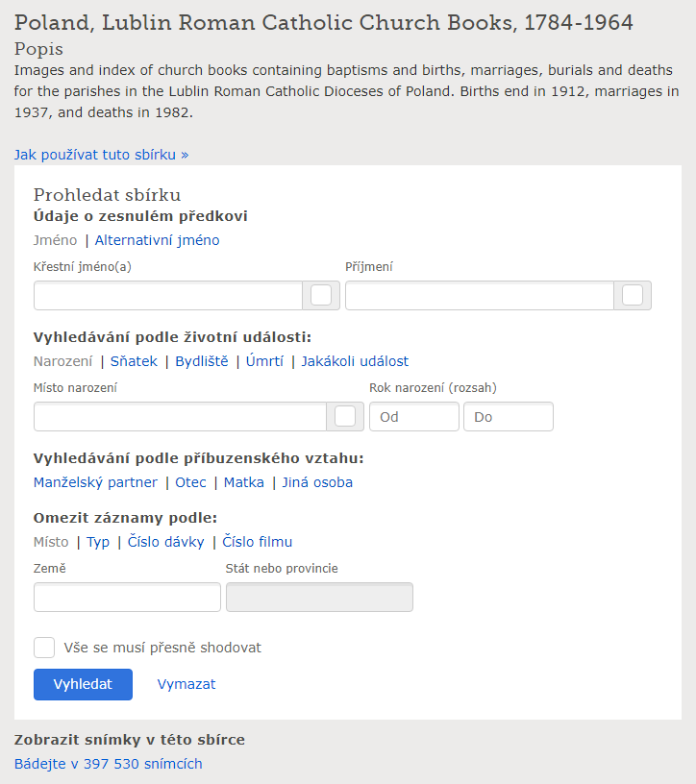Open 'Jak používat tuto sbírku' link
The width and height of the screenshot is (696, 784).
click(x=101, y=154)
